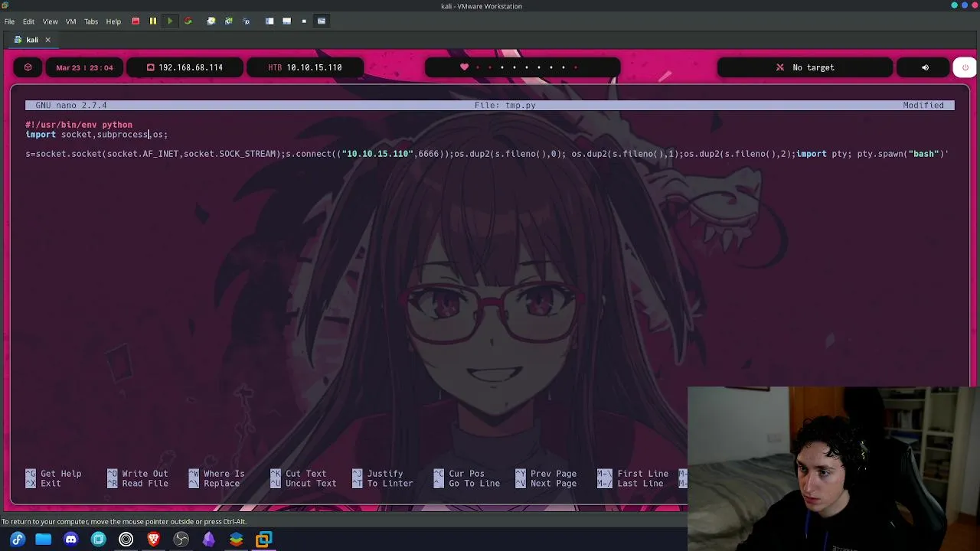The width and height of the screenshot is (980, 551).
Task: Open the Files folder in taskbar
Action: coord(44,540)
